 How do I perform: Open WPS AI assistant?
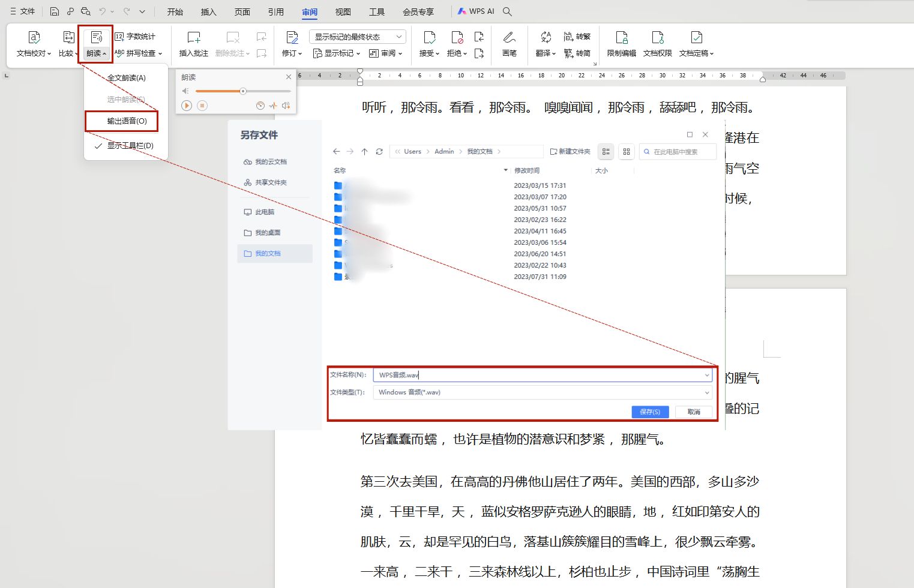[476, 11]
